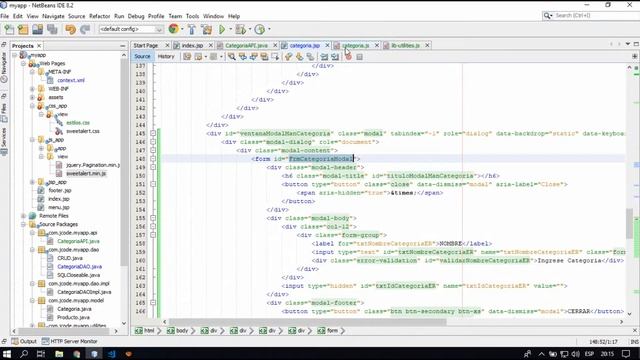The image size is (640, 360).
Task: Click the Shift Line Right icon
Action: tap(335, 57)
